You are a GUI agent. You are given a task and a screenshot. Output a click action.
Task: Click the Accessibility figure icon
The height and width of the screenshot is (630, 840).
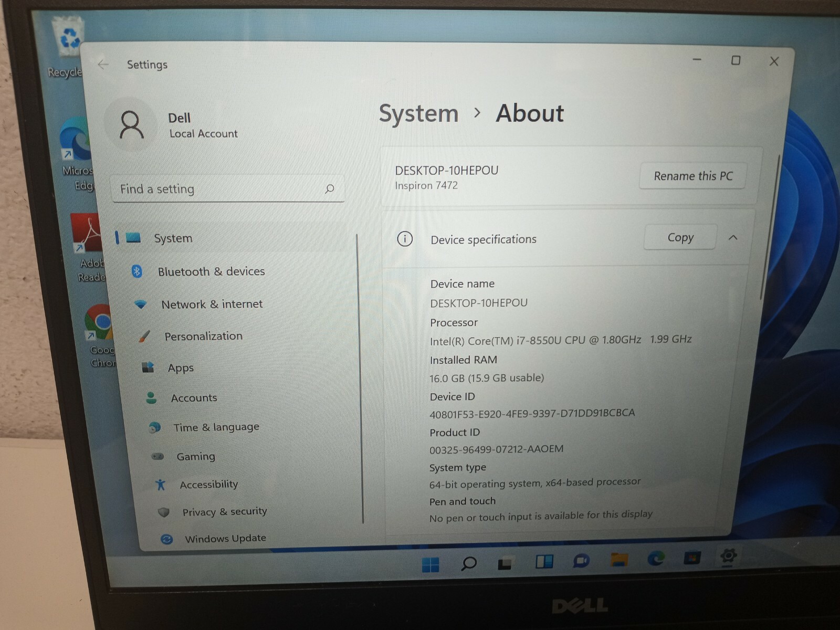tap(161, 484)
